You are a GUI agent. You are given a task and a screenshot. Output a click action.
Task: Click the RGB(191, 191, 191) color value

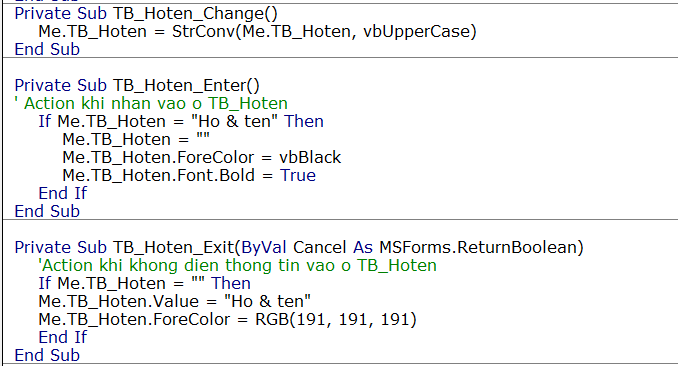tap(336, 320)
